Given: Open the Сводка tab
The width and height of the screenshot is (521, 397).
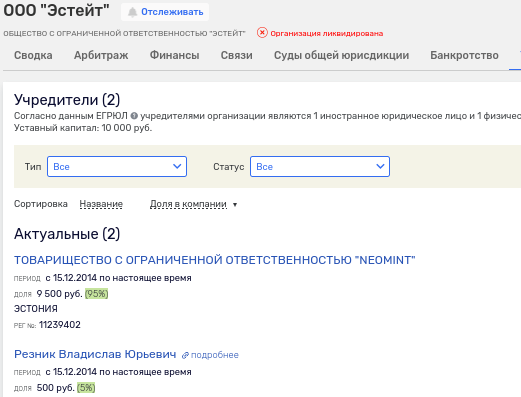Looking at the screenshot, I should pyautogui.click(x=33, y=55).
